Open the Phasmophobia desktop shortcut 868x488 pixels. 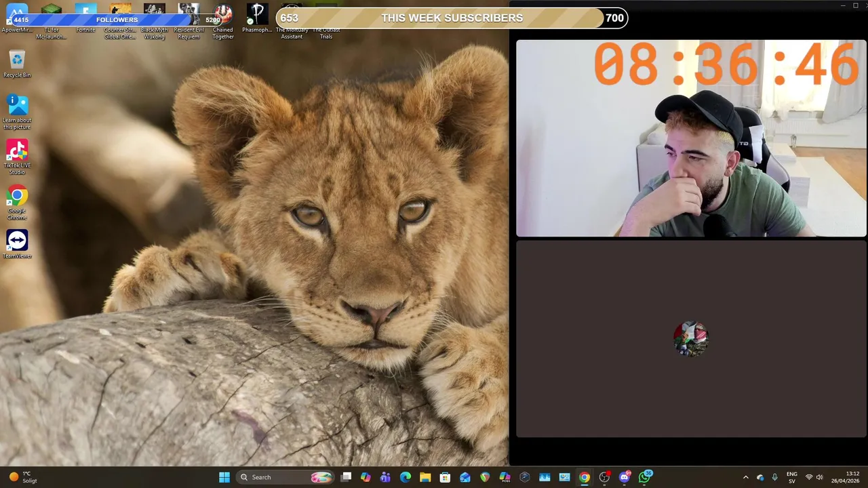257,19
